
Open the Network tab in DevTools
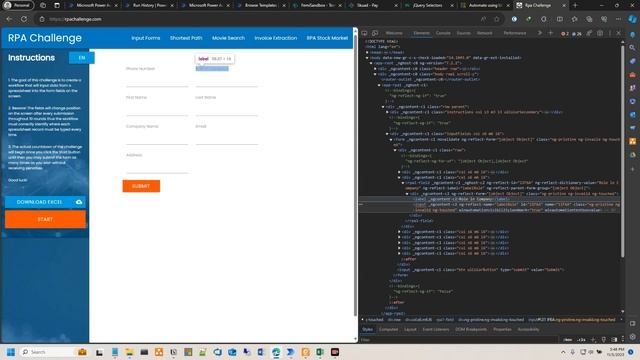[484, 33]
